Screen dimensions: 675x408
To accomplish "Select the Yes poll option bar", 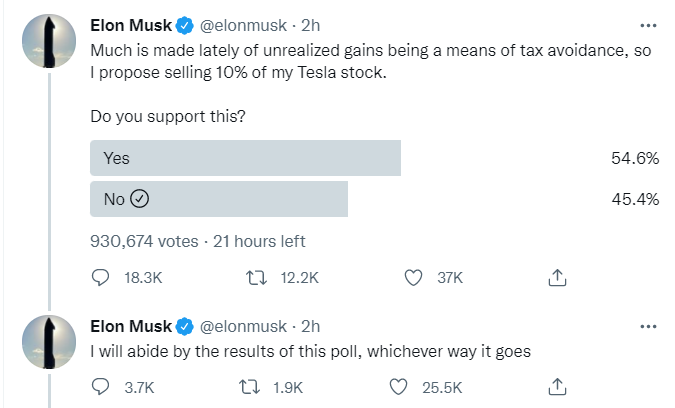I will 245,158.
